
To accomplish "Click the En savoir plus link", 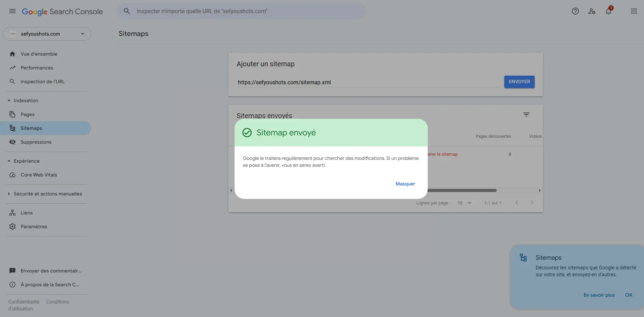I will click(599, 295).
